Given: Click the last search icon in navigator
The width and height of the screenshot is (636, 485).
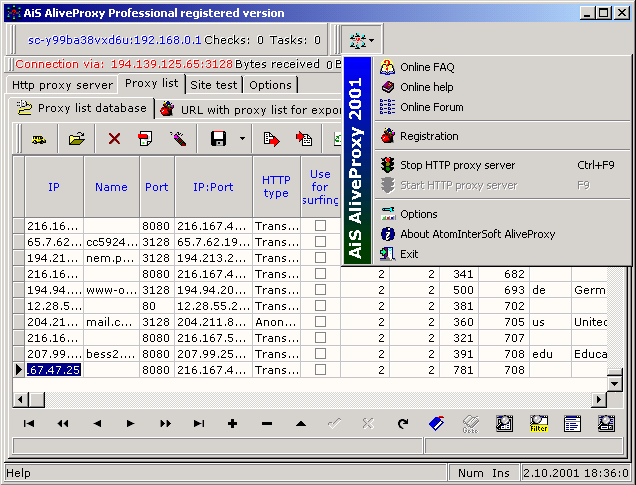Looking at the screenshot, I should (606, 424).
